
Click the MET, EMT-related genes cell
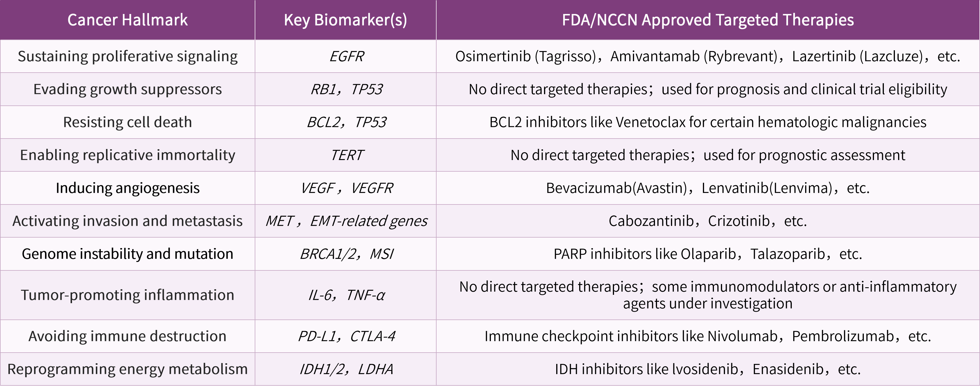tap(345, 221)
